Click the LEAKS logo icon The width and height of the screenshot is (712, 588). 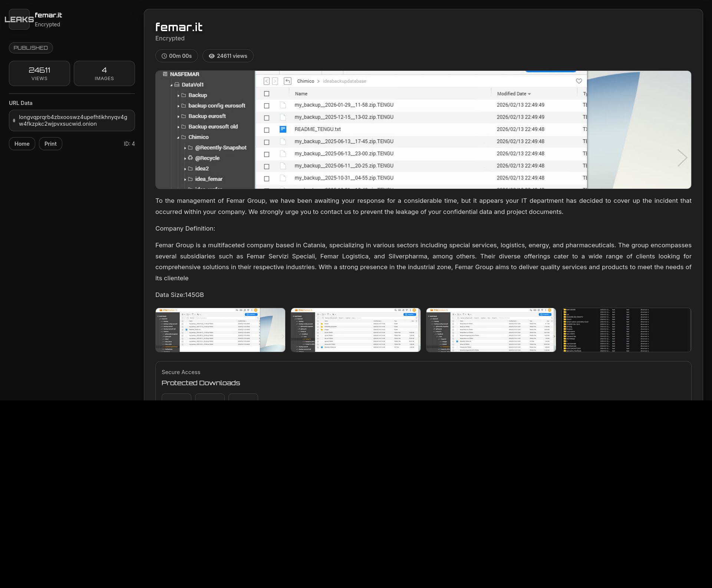tap(19, 19)
